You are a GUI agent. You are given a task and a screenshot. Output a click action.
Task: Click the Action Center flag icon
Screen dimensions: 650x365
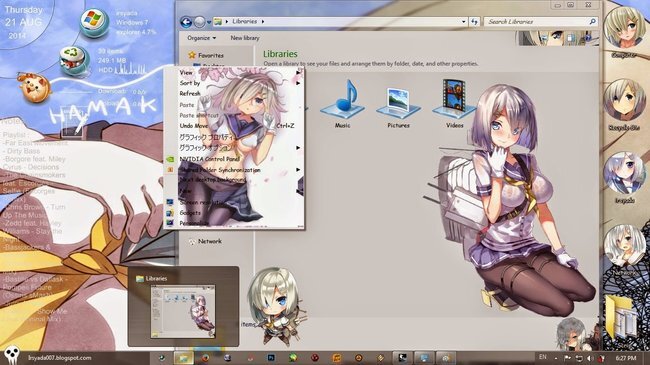(567, 358)
